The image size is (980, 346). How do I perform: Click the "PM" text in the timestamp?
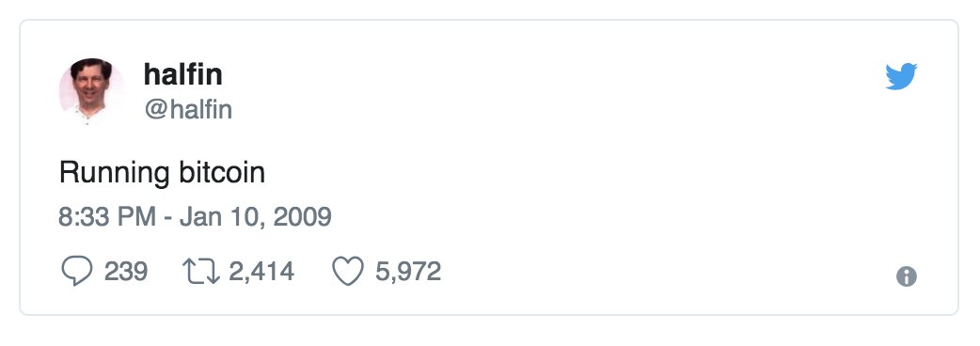point(135,216)
